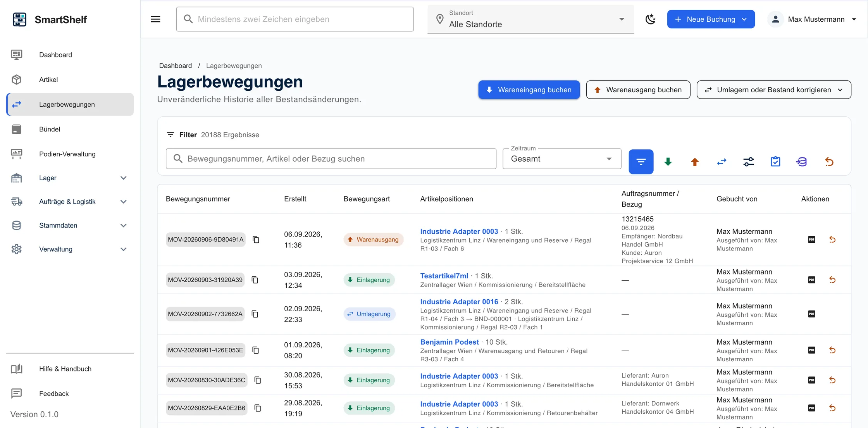Reverse movement MOV-20260906-9D80491A
The width and height of the screenshot is (868, 428).
click(x=832, y=240)
